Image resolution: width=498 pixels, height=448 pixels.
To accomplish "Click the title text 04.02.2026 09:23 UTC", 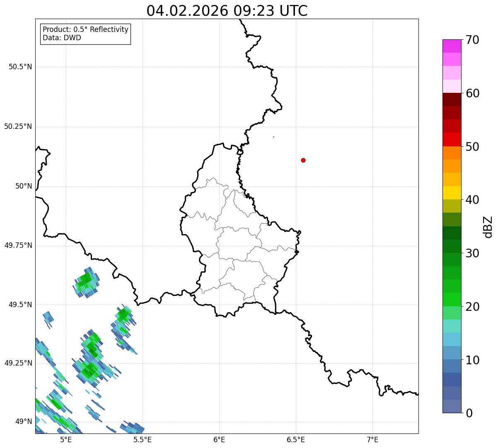I will 227,11.
